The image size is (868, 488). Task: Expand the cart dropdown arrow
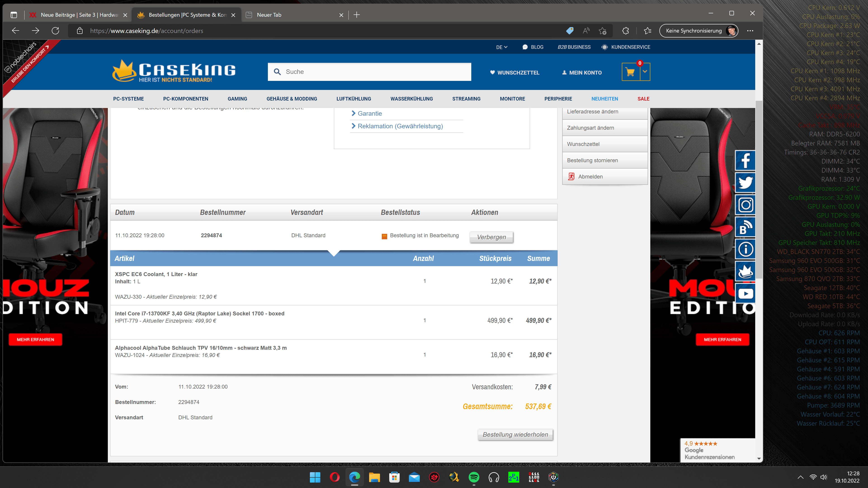[x=645, y=72]
